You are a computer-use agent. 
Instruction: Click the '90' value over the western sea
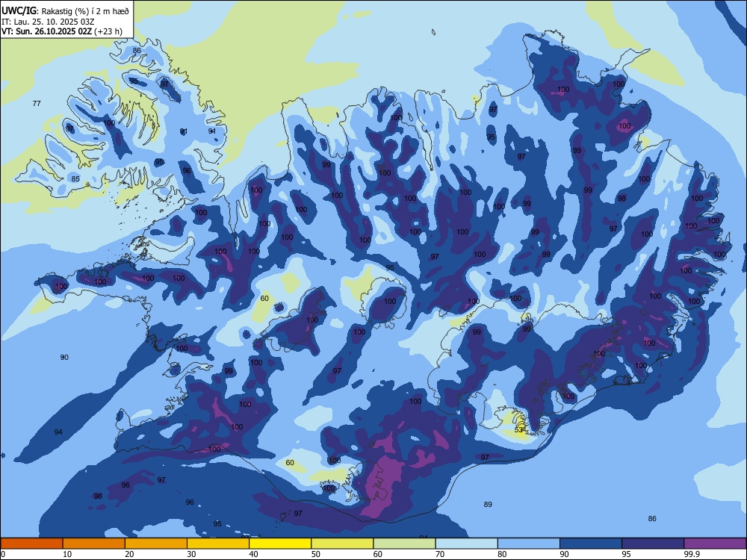pyautogui.click(x=64, y=357)
